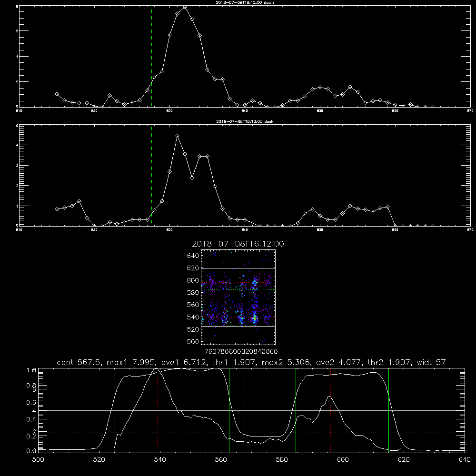Click left green dashed line in dusk plot

point(151,175)
